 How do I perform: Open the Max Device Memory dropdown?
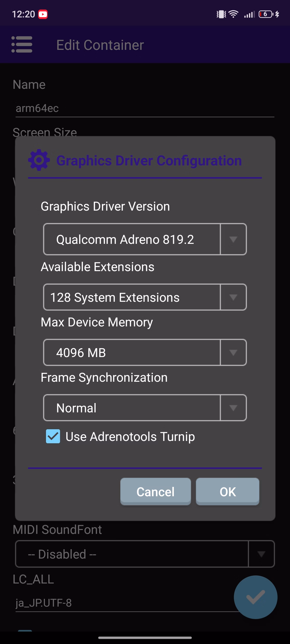145,352
